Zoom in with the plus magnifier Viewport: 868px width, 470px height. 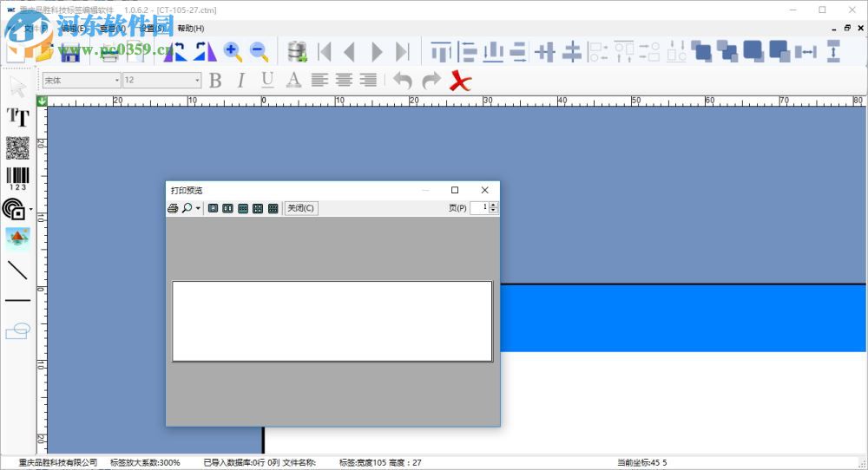[x=233, y=51]
